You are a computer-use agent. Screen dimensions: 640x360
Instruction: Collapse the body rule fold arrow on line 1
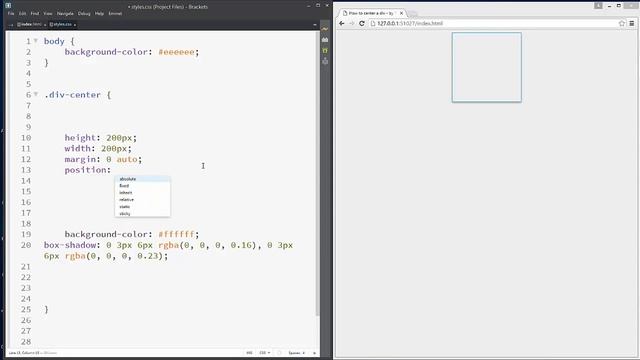pos(36,41)
